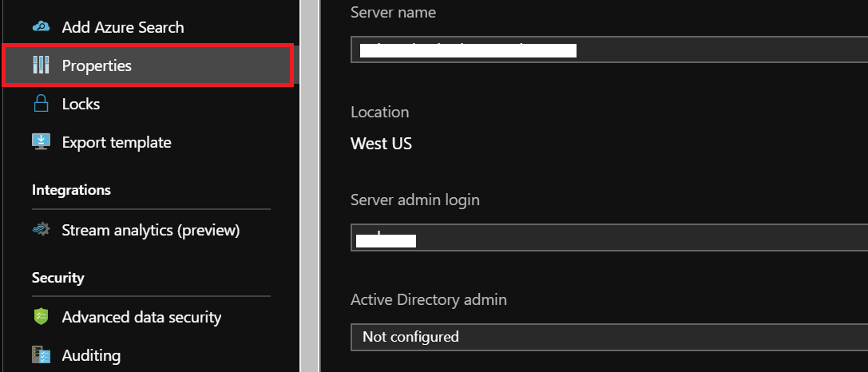
Task: Click the Stream analytics gear icon
Action: [x=41, y=230]
